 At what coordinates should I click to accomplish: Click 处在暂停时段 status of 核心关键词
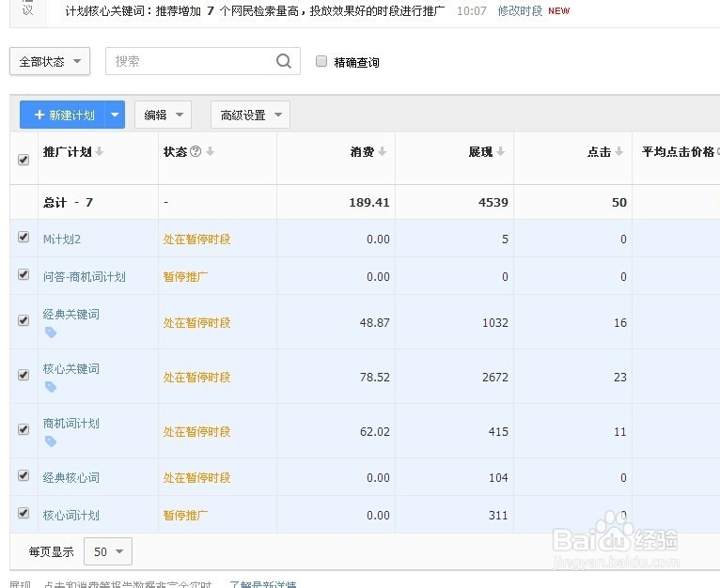click(x=196, y=378)
